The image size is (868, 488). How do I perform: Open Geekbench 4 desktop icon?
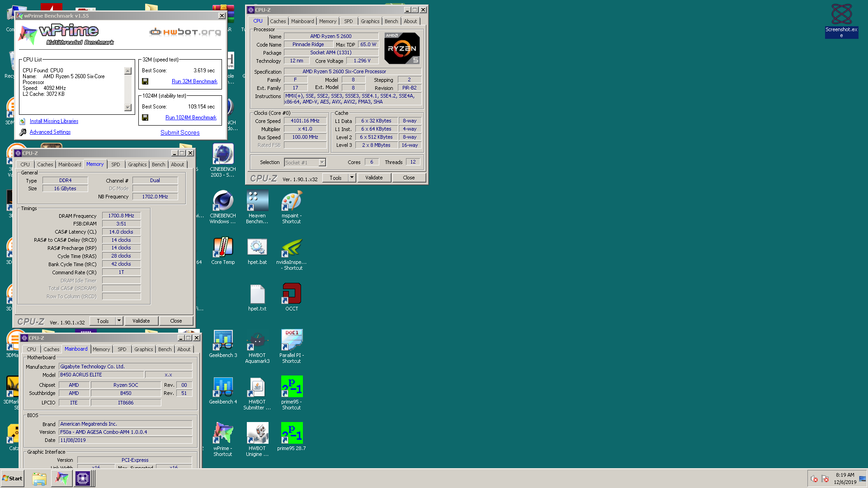tap(223, 390)
